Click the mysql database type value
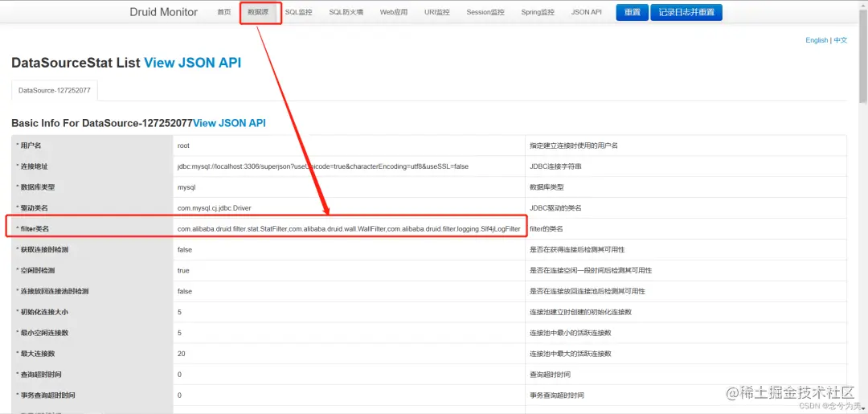Image resolution: width=868 pixels, height=414 pixels. [186, 187]
